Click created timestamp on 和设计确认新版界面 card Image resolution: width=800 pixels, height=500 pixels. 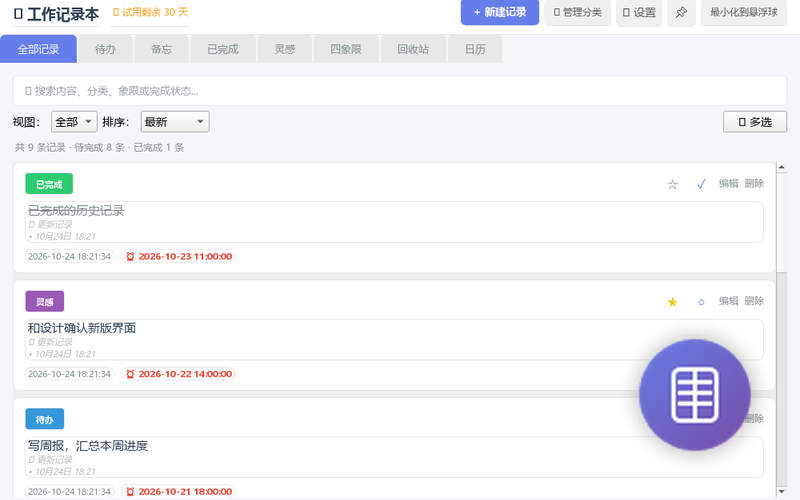pyautogui.click(x=69, y=374)
